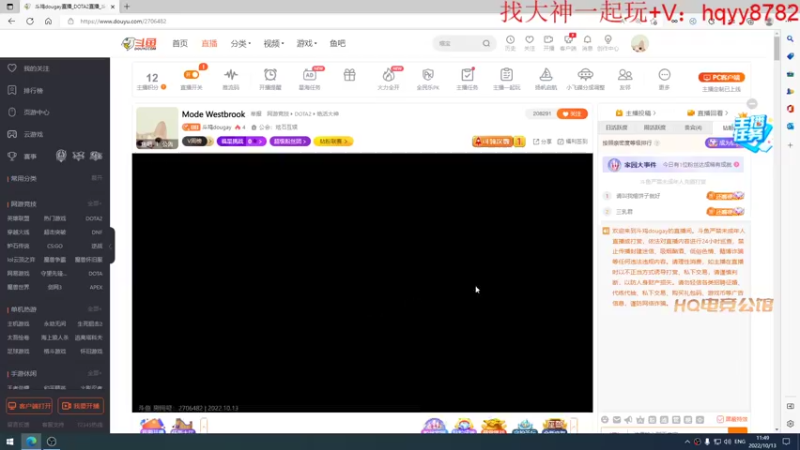
Task: Open the history clock icon in header
Action: click(x=510, y=40)
